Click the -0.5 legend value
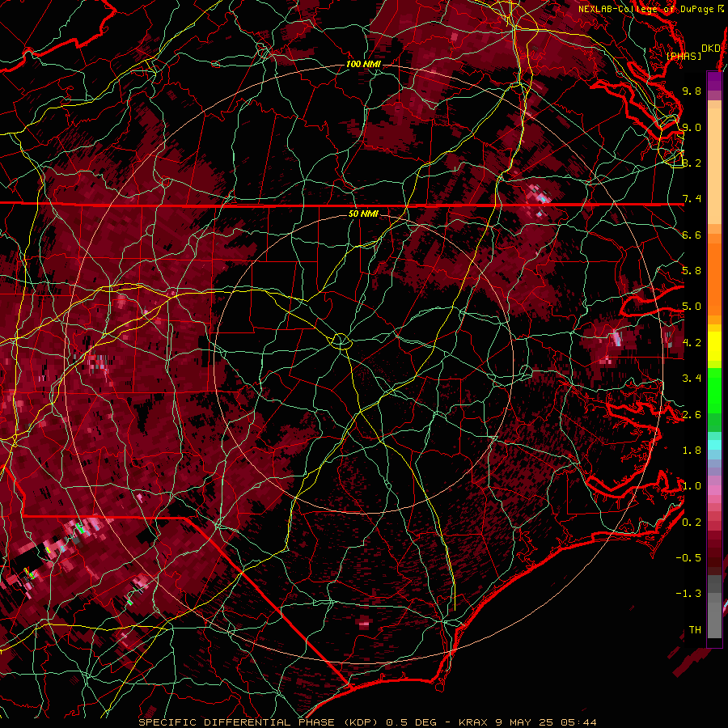The height and width of the screenshot is (728, 728). (x=688, y=558)
